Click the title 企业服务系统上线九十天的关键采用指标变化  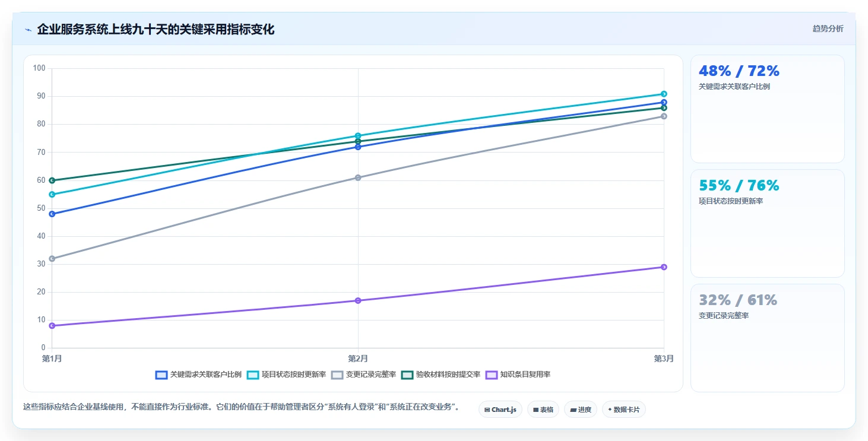pos(156,29)
